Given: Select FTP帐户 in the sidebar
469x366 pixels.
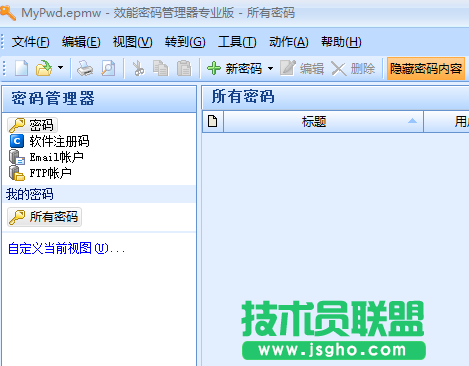Looking at the screenshot, I should pyautogui.click(x=40, y=173).
